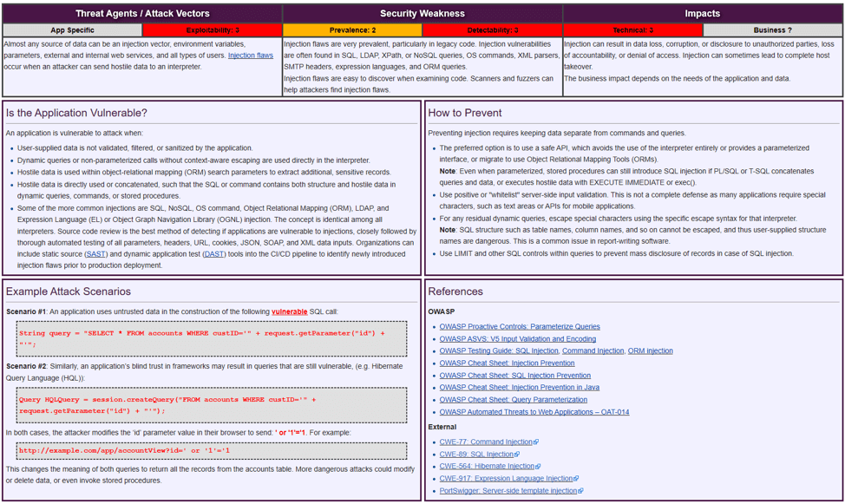845x504 pixels.
Task: Click the "Query HQLQuery" Hibernate code block
Action: click(212, 405)
